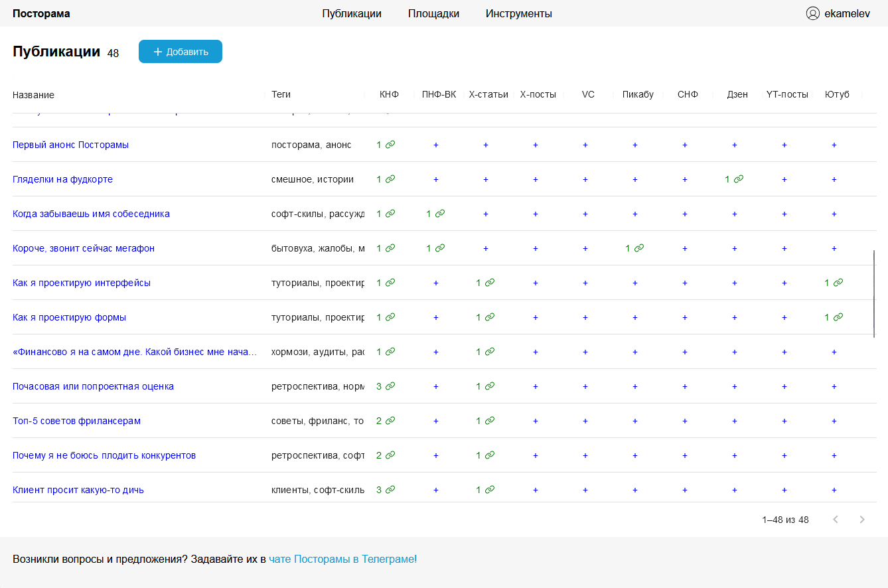The width and height of the screenshot is (888, 588).
Task: Add a YT-посты publication for Почасовая или попроектная оценка
Action: (784, 386)
